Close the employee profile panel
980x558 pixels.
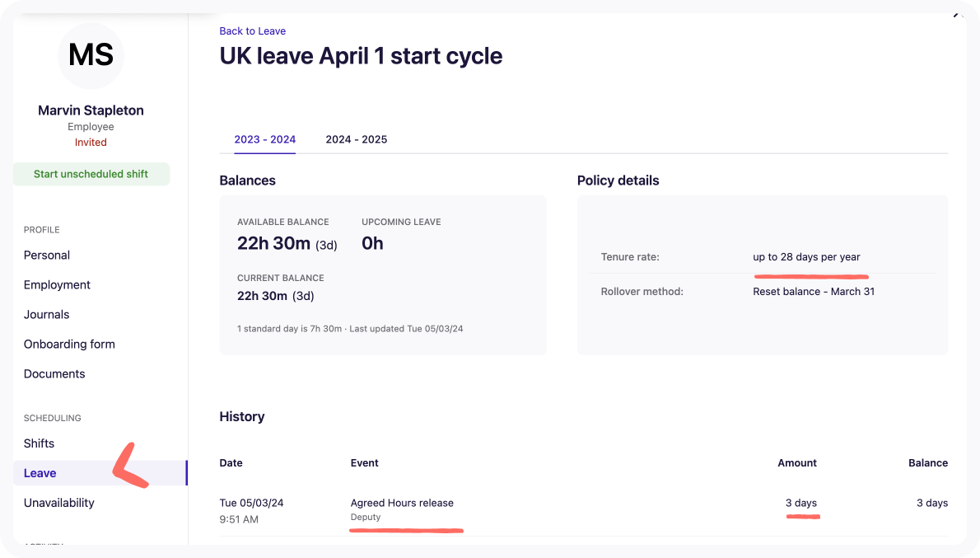pos(959,15)
